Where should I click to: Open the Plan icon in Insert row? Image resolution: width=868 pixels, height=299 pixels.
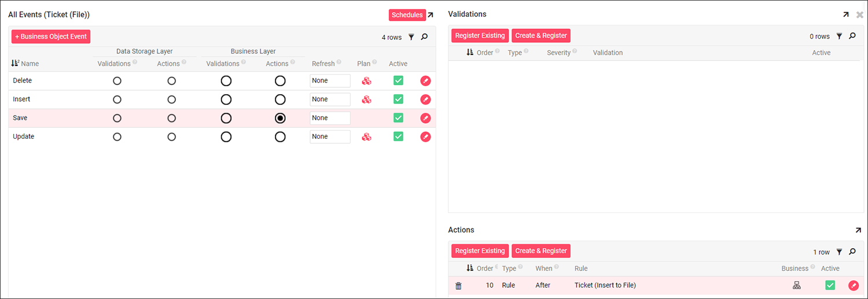click(366, 99)
